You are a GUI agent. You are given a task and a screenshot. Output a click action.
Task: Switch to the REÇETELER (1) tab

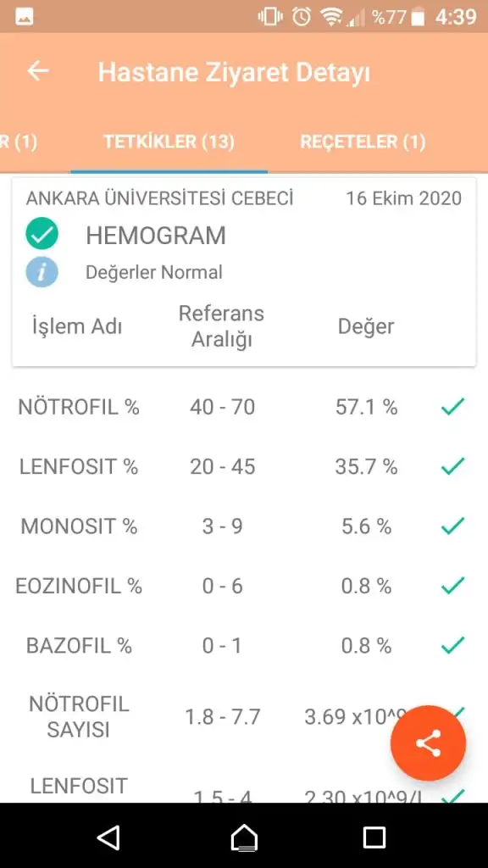363,142
